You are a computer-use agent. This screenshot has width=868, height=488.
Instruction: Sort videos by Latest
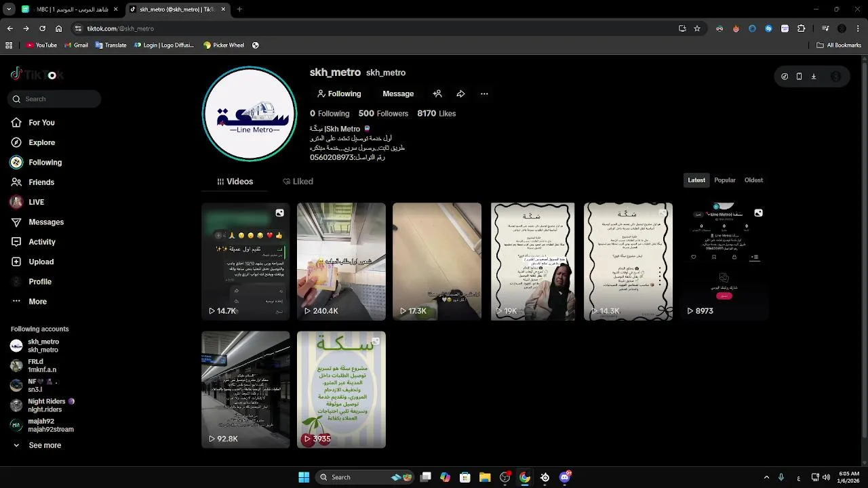[x=696, y=180]
